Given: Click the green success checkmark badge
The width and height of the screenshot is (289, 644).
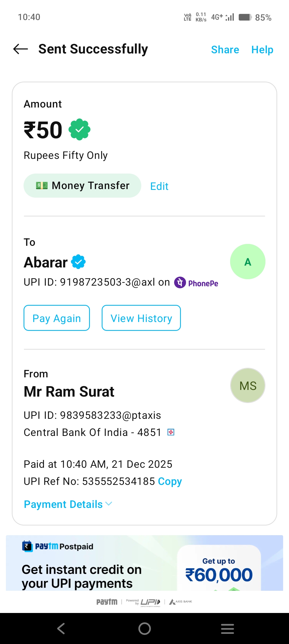Looking at the screenshot, I should point(79,130).
